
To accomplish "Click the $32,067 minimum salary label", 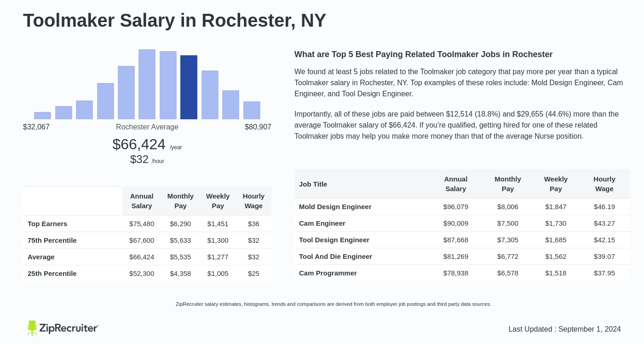I will tap(36, 127).
